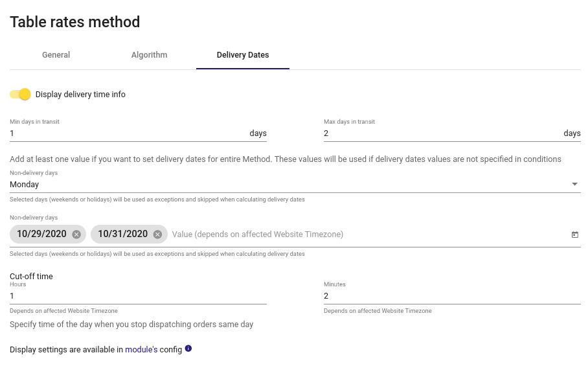The width and height of the screenshot is (588, 366).
Task: Focus the Max days in transit field
Action: (x=442, y=133)
